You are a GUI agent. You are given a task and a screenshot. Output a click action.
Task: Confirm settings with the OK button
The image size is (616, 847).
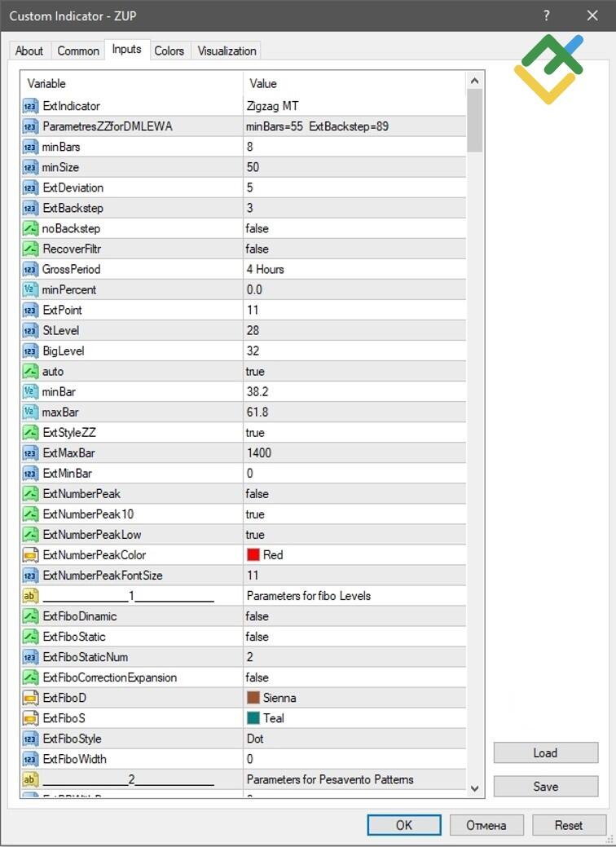click(x=404, y=825)
